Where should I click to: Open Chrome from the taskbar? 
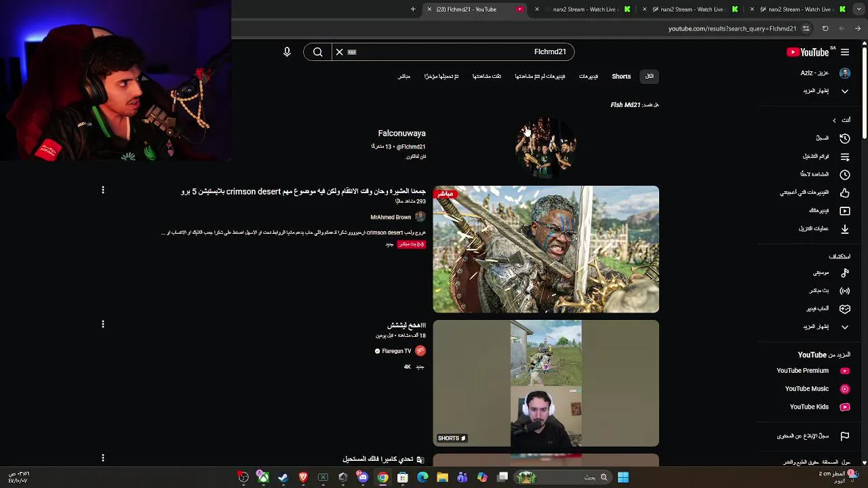[x=383, y=478]
